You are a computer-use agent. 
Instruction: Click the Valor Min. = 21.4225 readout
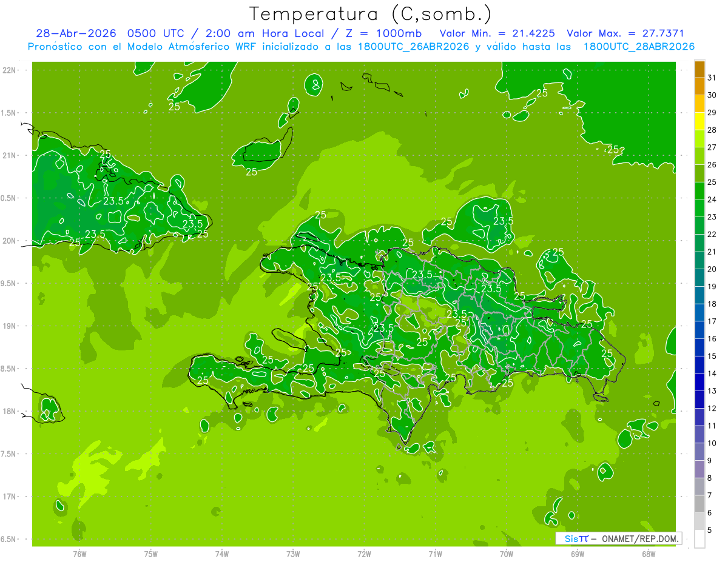(497, 33)
